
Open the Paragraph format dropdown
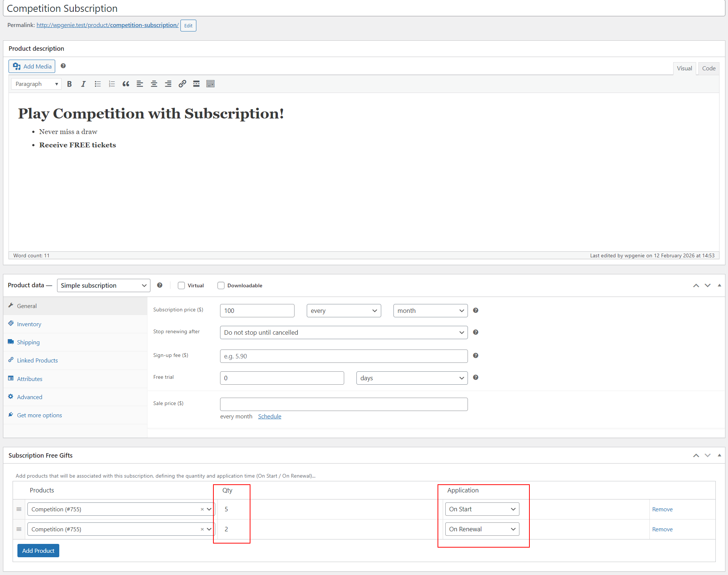36,84
